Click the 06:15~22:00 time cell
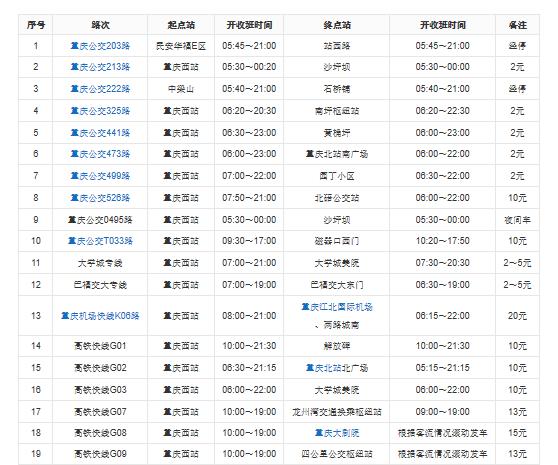The image size is (558, 465). pyautogui.click(x=442, y=316)
